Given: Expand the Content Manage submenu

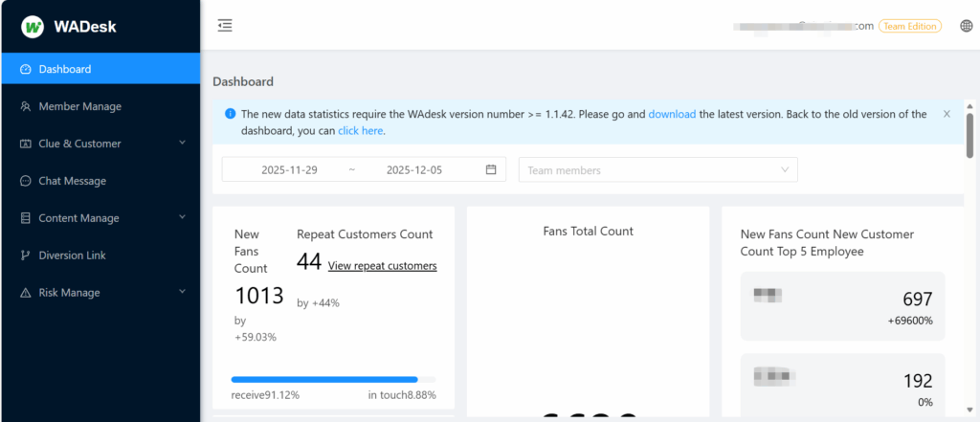Looking at the screenshot, I should pos(182,218).
